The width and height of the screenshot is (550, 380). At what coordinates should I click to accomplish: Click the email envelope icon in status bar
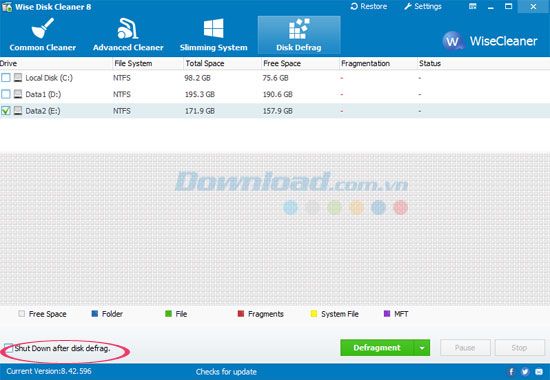(539, 372)
